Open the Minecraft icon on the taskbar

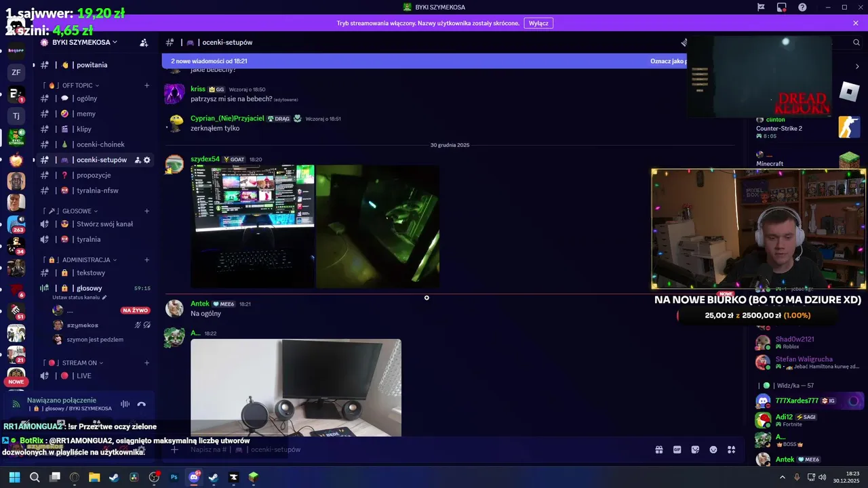[x=253, y=477]
